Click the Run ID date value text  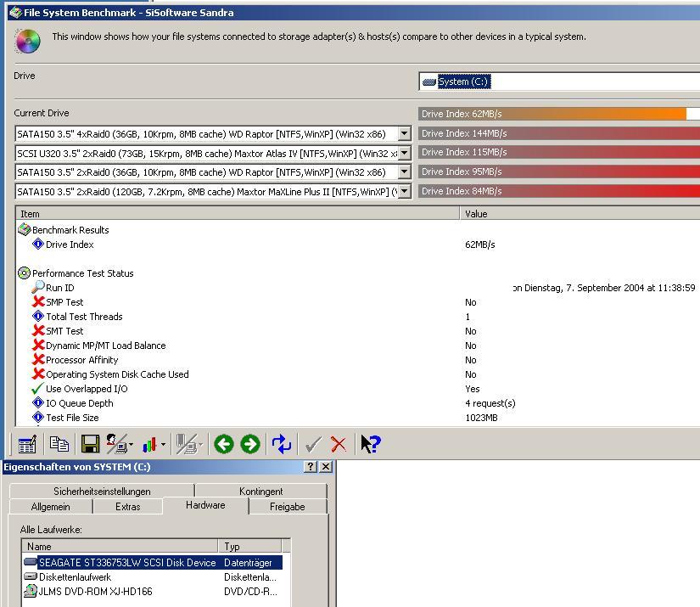tap(603, 288)
